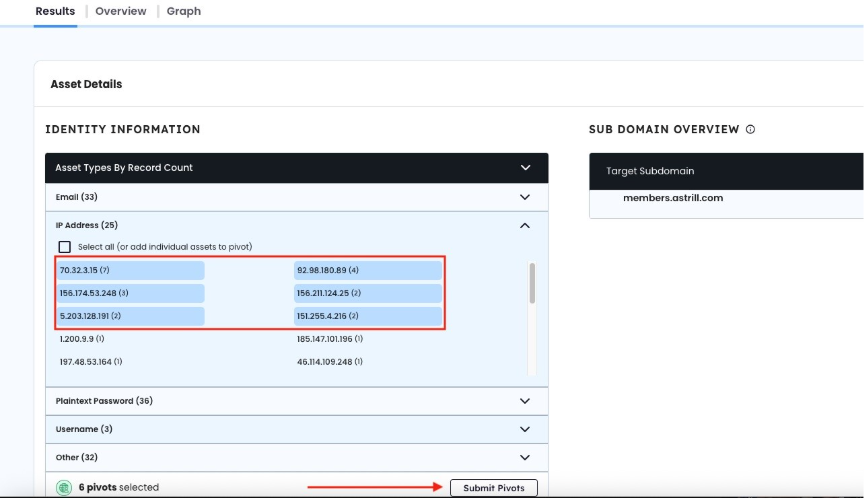Deselect IP 70.32.3.15 pivot
864x498 pixels.
coord(131,270)
